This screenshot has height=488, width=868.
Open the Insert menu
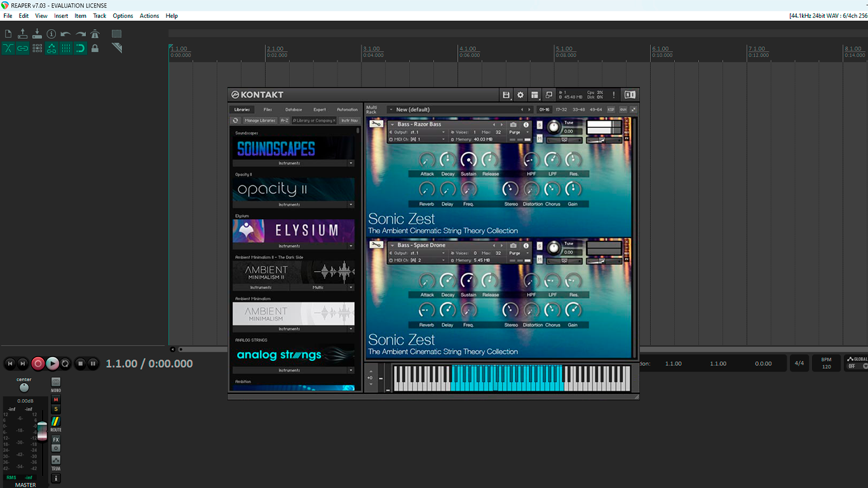(x=61, y=16)
